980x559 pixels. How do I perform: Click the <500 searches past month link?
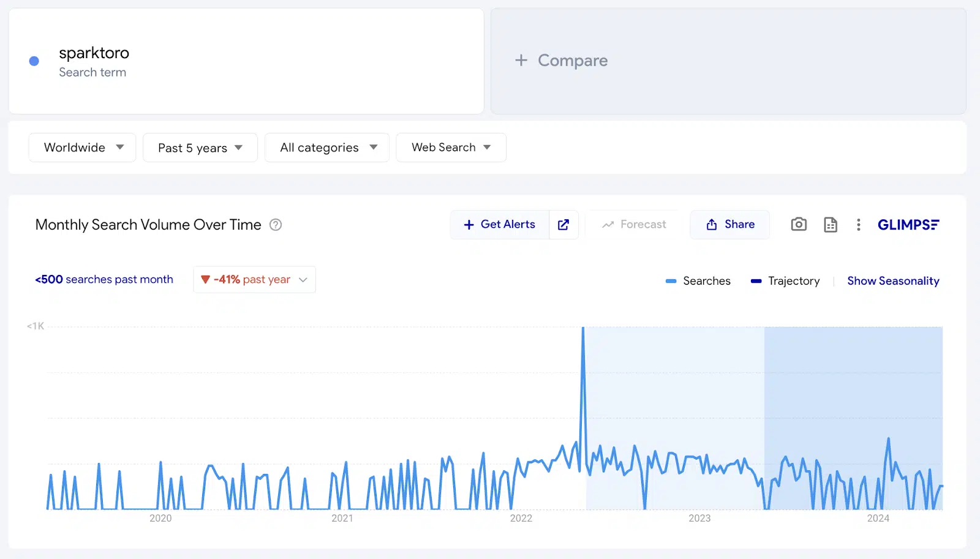[104, 279]
